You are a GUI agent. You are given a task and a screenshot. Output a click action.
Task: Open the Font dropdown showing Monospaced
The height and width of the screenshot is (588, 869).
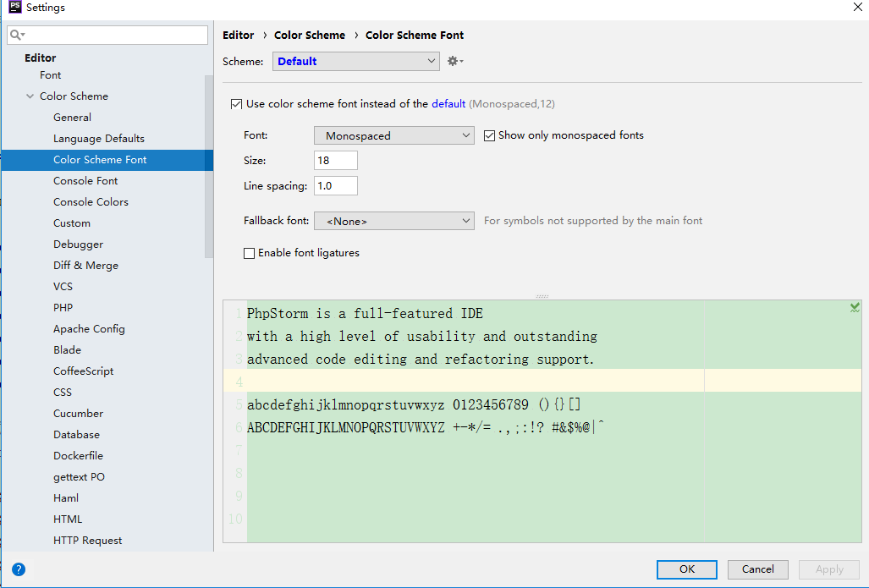394,135
